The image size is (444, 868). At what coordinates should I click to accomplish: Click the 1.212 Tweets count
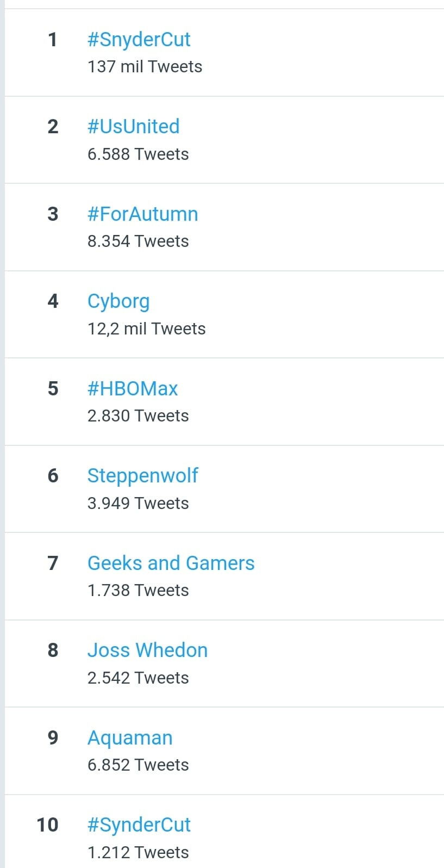coord(138,853)
